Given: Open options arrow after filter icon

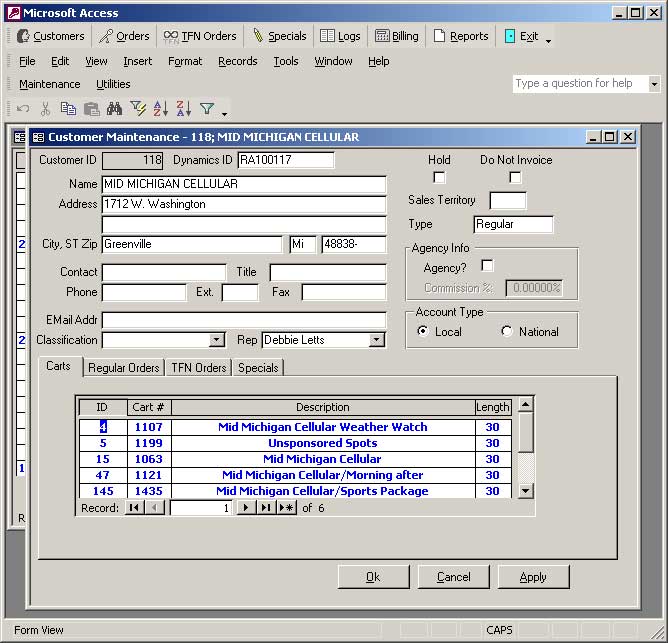Looking at the screenshot, I should [x=224, y=114].
